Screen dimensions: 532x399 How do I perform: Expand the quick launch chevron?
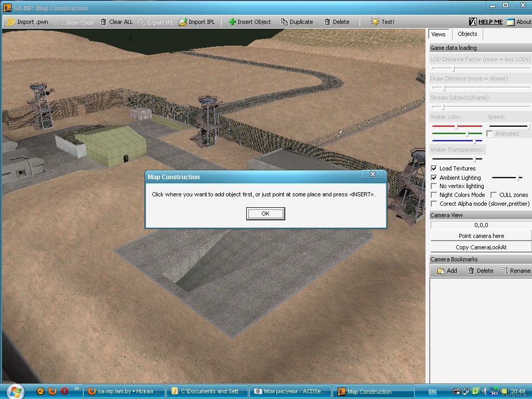tap(77, 389)
